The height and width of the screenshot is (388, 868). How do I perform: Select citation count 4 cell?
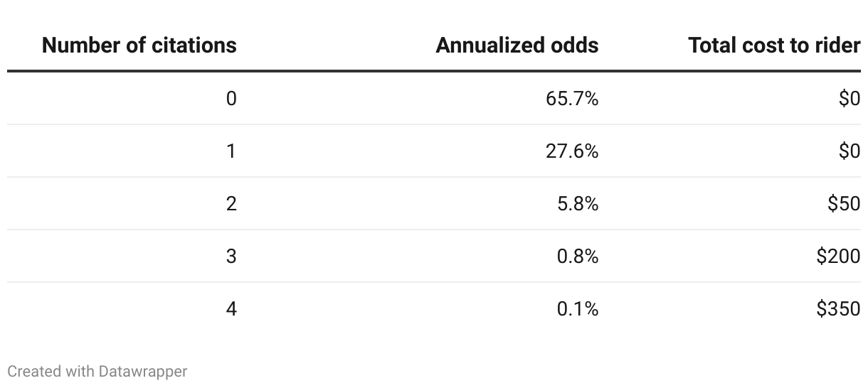coord(231,309)
